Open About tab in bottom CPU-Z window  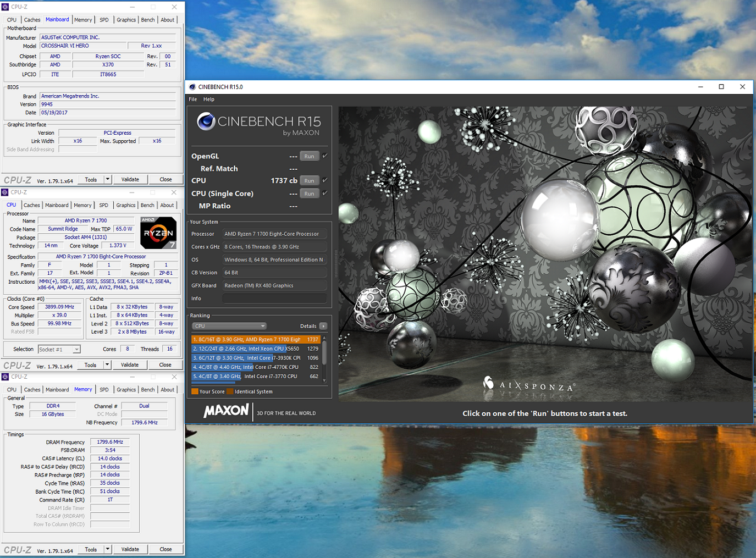[x=167, y=390]
